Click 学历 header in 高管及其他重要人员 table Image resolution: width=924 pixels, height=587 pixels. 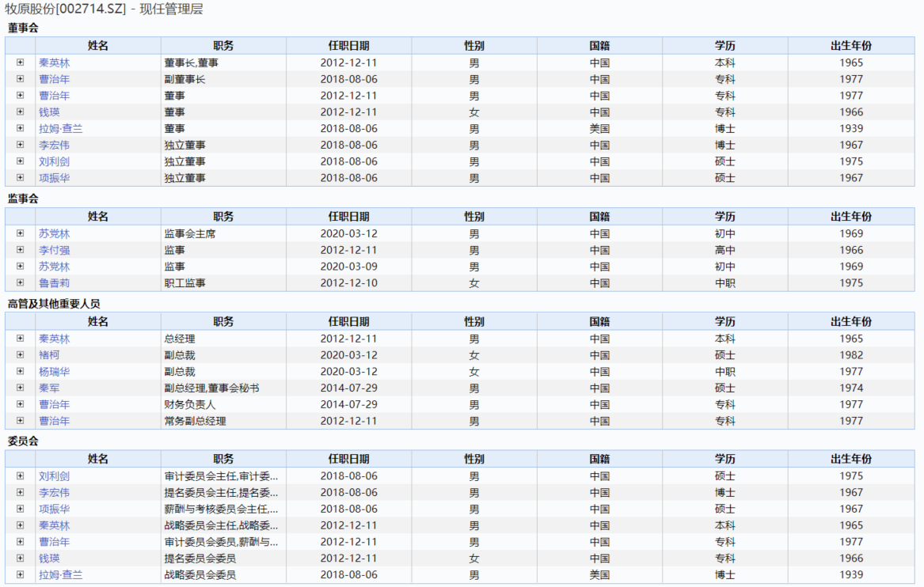(724, 321)
